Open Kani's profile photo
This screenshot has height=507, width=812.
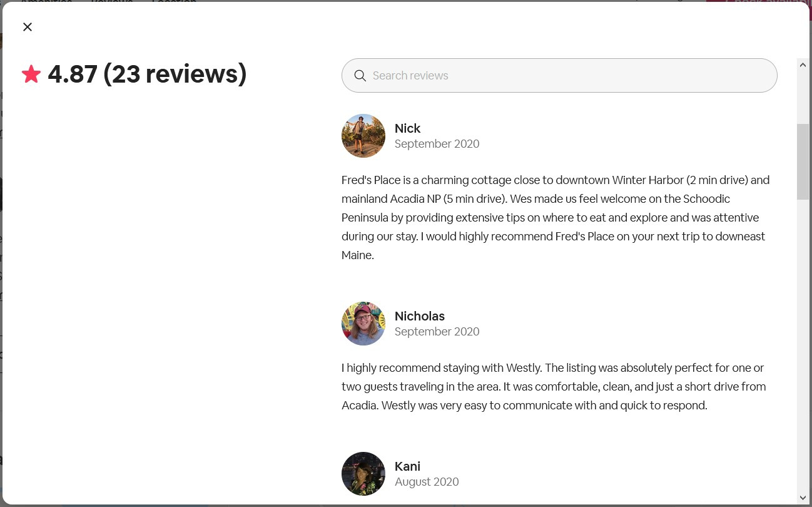pyautogui.click(x=363, y=474)
